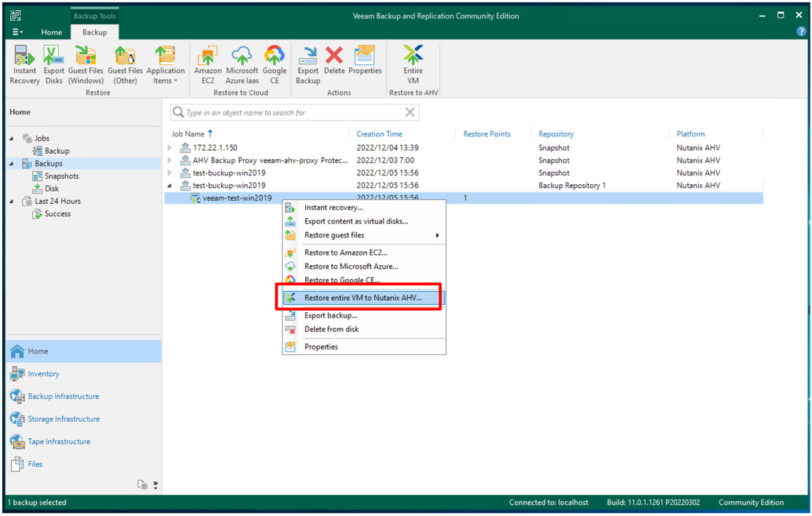
Task: Click the Google CE restore icon
Action: tap(275, 65)
